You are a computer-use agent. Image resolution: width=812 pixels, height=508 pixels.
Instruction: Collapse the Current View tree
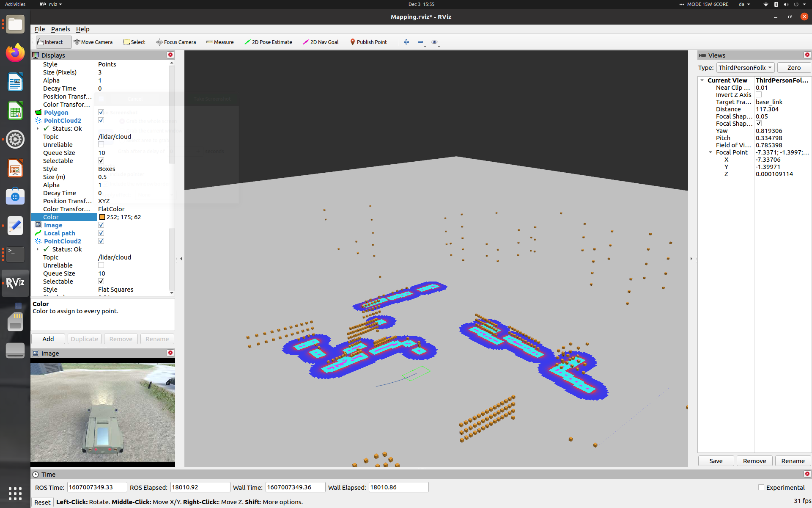pyautogui.click(x=702, y=80)
